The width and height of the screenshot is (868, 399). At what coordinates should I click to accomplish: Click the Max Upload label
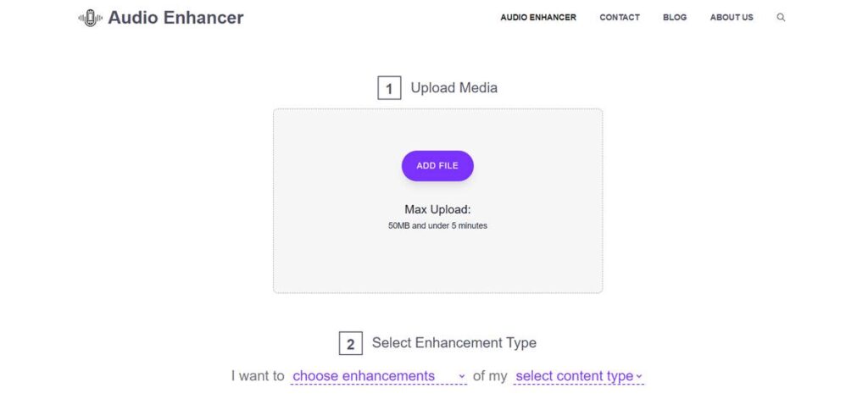pos(437,210)
